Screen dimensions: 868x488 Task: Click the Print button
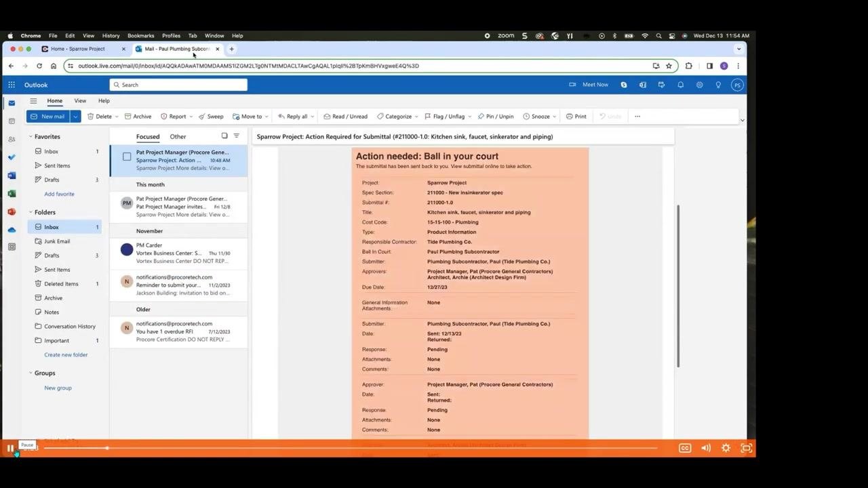[x=576, y=117]
